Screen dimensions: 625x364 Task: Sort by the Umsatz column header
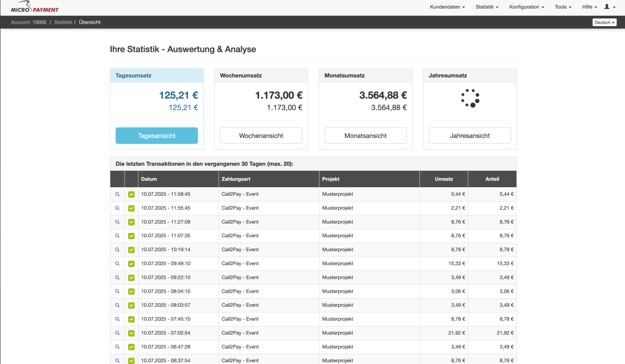(x=443, y=179)
